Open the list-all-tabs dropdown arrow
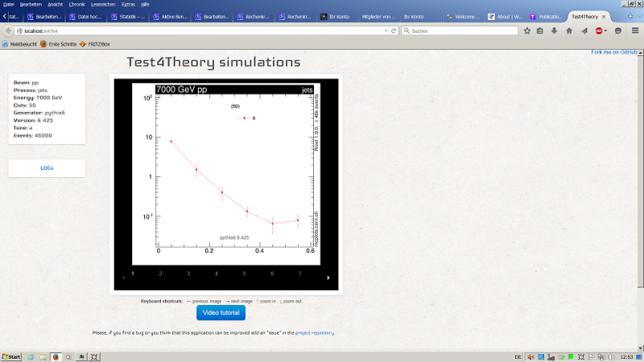 [x=640, y=16]
